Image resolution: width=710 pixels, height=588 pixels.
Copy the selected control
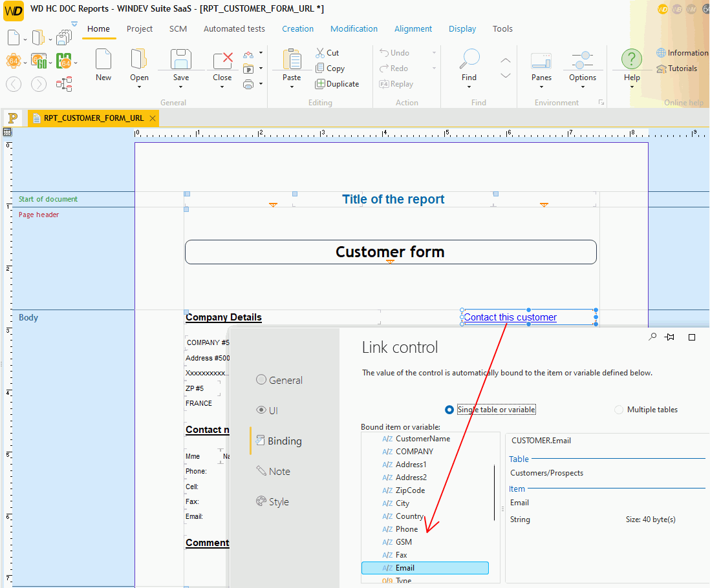pyautogui.click(x=330, y=68)
